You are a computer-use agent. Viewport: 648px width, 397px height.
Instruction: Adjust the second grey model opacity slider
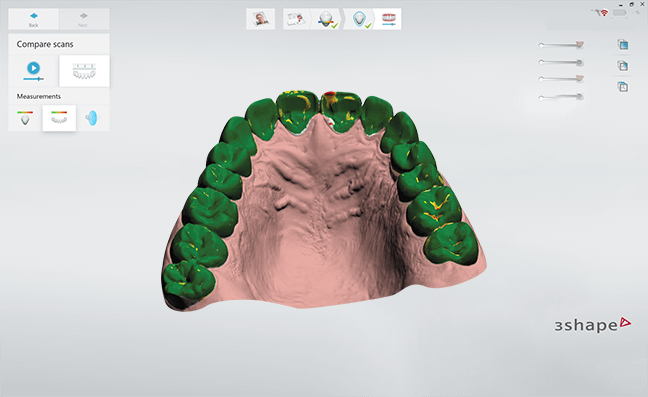click(x=561, y=62)
